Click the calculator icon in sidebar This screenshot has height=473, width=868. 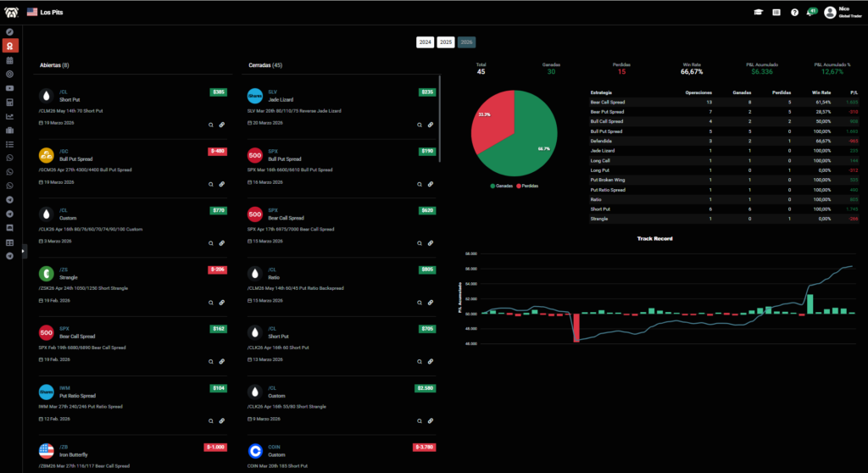click(9, 102)
